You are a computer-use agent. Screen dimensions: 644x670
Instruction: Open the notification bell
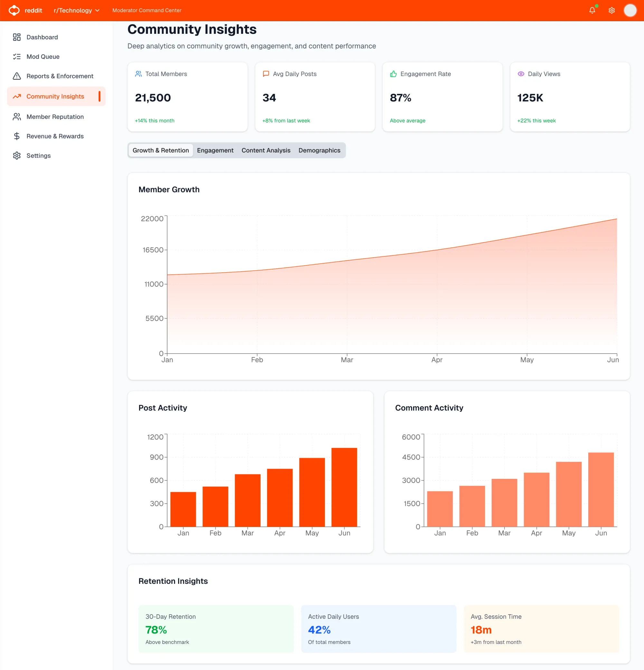click(x=592, y=10)
